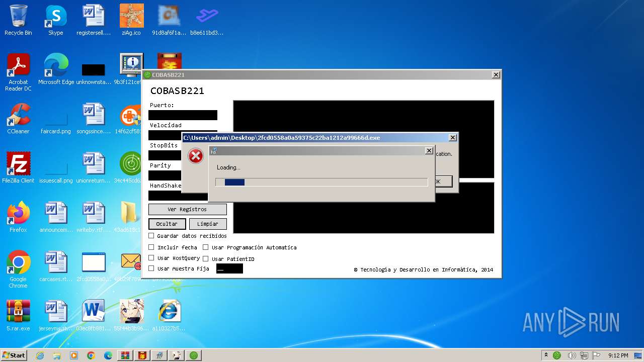
Task: Toggle Usar Programación Automatica checkbox
Action: [205, 247]
